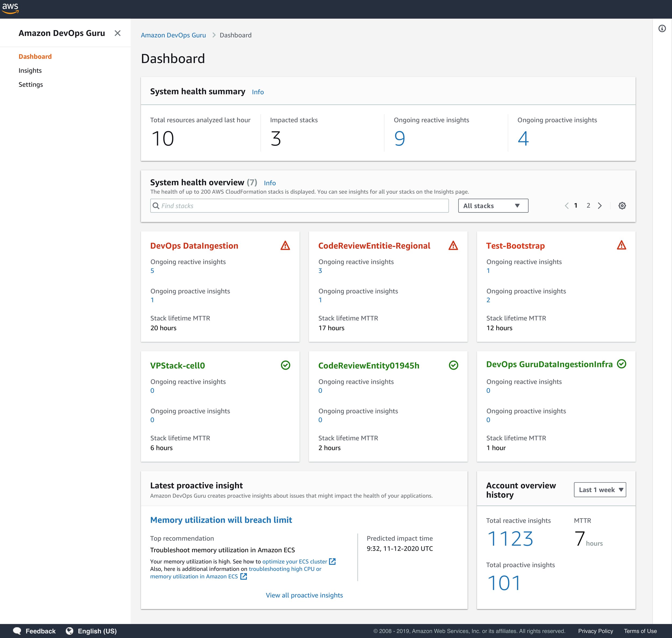The height and width of the screenshot is (638, 672).
Task: Click 17 hours MTTR on CodeReviewEntitie-Regional
Action: 331,328
